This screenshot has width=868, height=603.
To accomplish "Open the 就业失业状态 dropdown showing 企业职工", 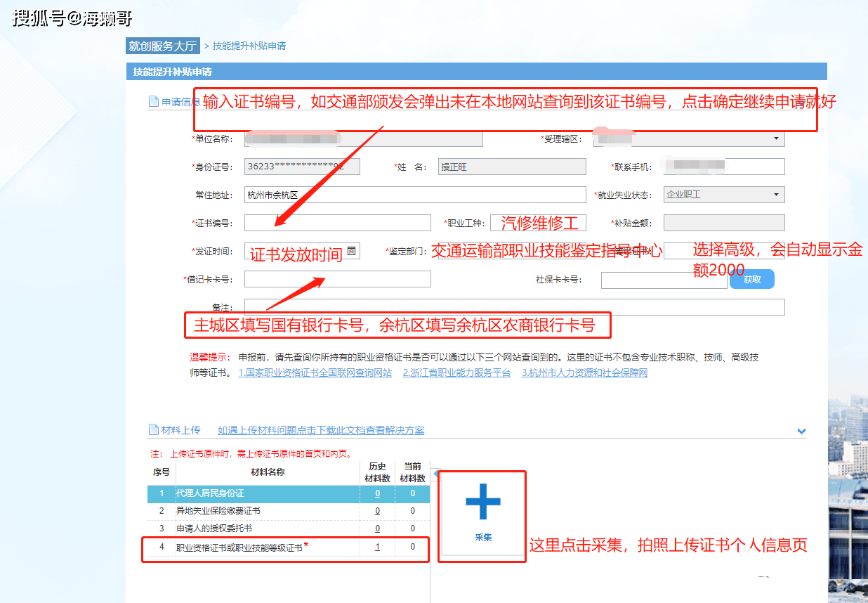I will point(724,195).
